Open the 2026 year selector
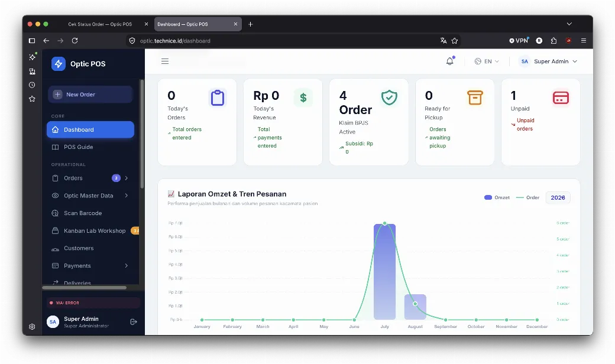Viewport: 615px width, 364px height. (558, 197)
